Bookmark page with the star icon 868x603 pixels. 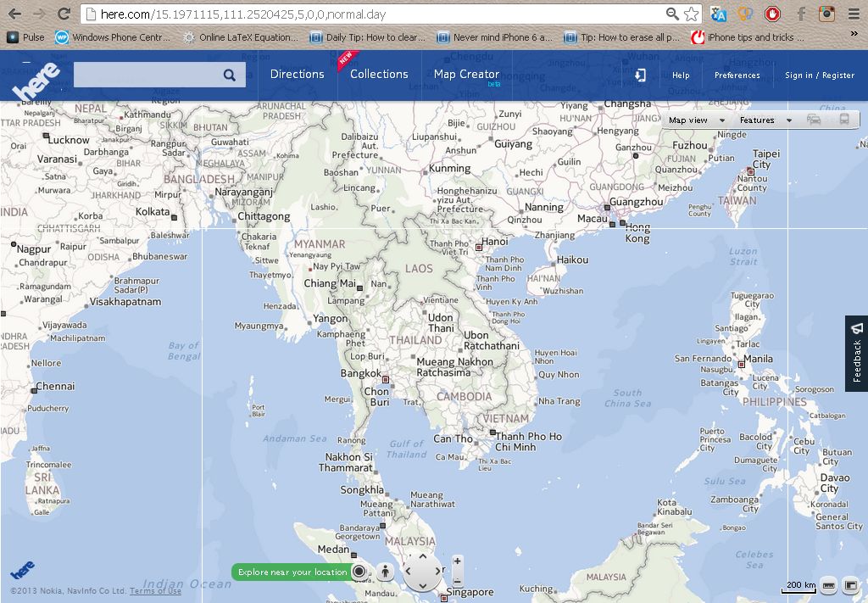(691, 14)
